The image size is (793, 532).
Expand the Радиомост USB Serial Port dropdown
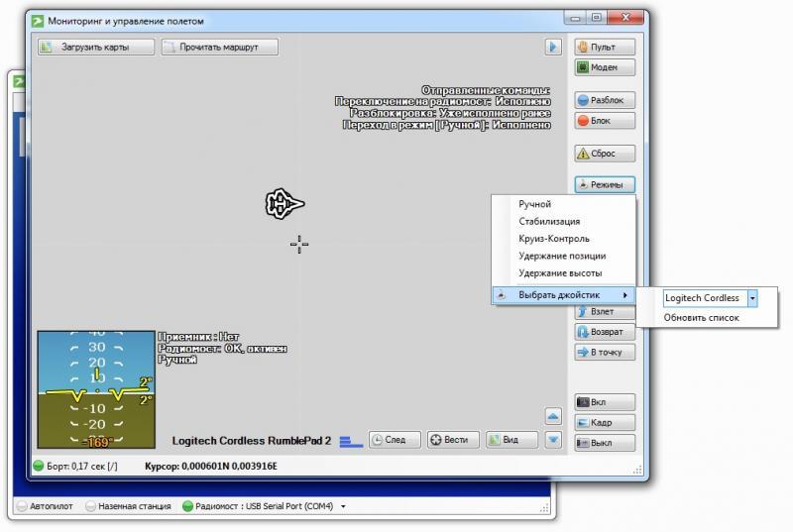pyautogui.click(x=343, y=506)
